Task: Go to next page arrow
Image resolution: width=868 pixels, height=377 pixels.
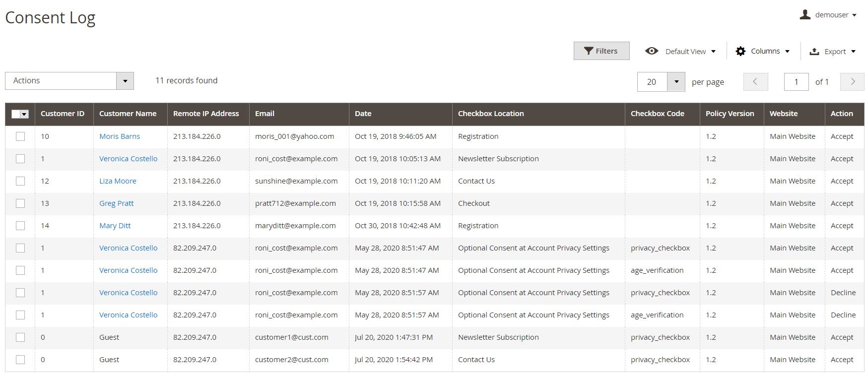Action: point(852,82)
